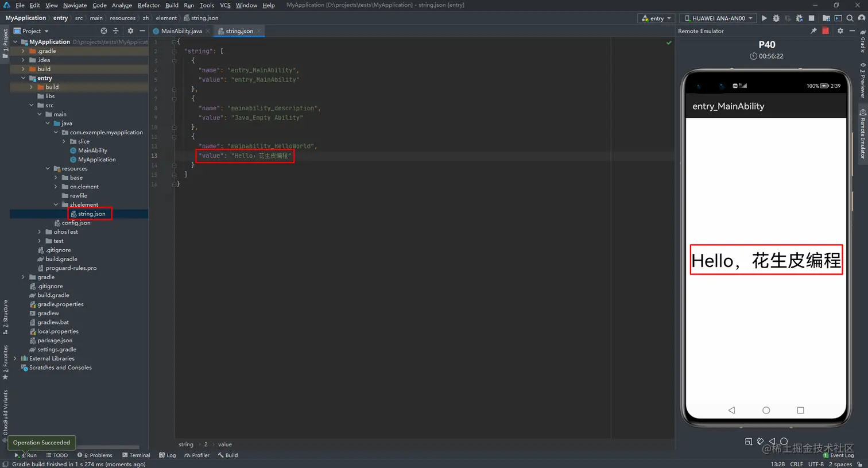Open the Build menu
This screenshot has height=468, width=868.
click(172, 5)
